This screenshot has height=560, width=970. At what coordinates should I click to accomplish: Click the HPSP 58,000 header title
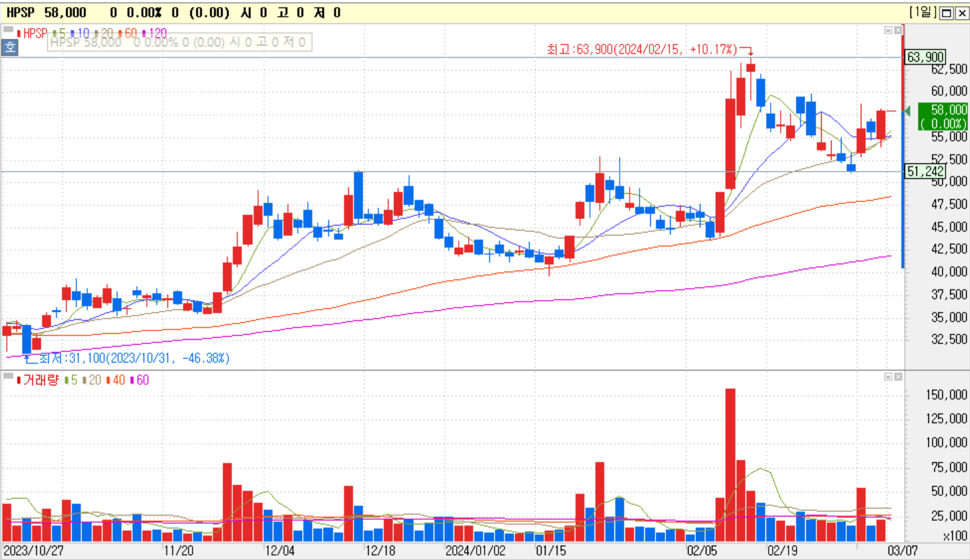tap(46, 13)
